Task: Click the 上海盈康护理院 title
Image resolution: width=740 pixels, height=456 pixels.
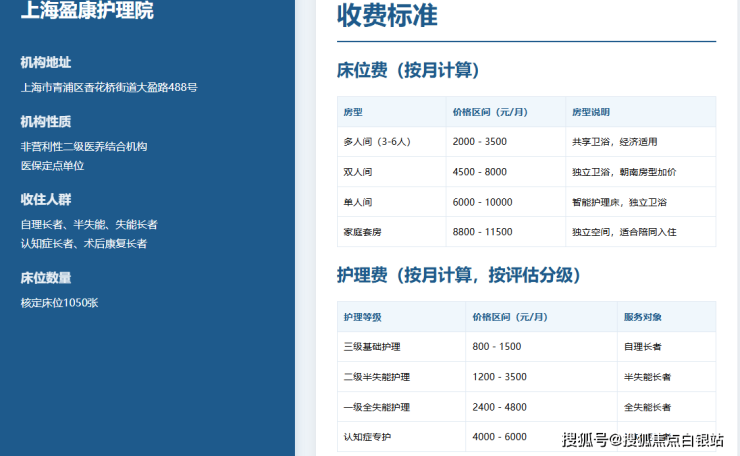Action: 87,10
